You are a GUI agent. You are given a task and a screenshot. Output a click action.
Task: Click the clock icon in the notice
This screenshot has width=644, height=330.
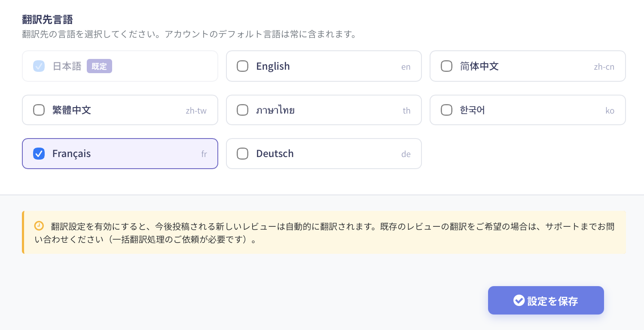coord(39,226)
